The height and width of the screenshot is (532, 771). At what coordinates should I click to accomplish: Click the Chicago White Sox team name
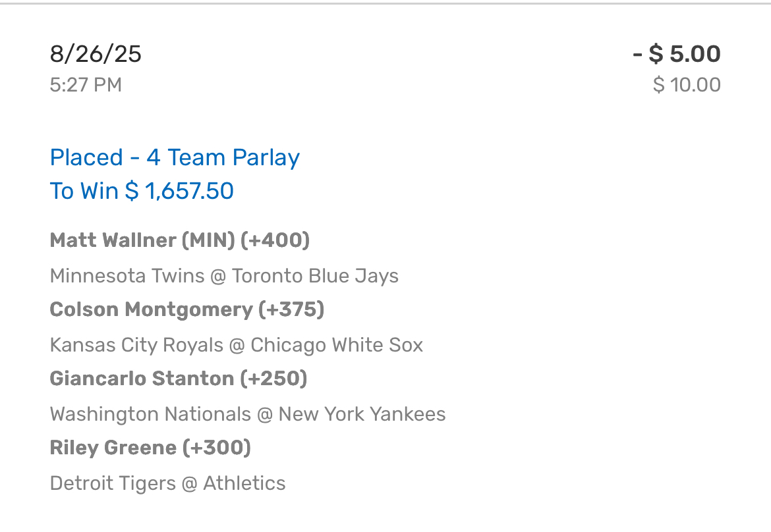click(337, 345)
